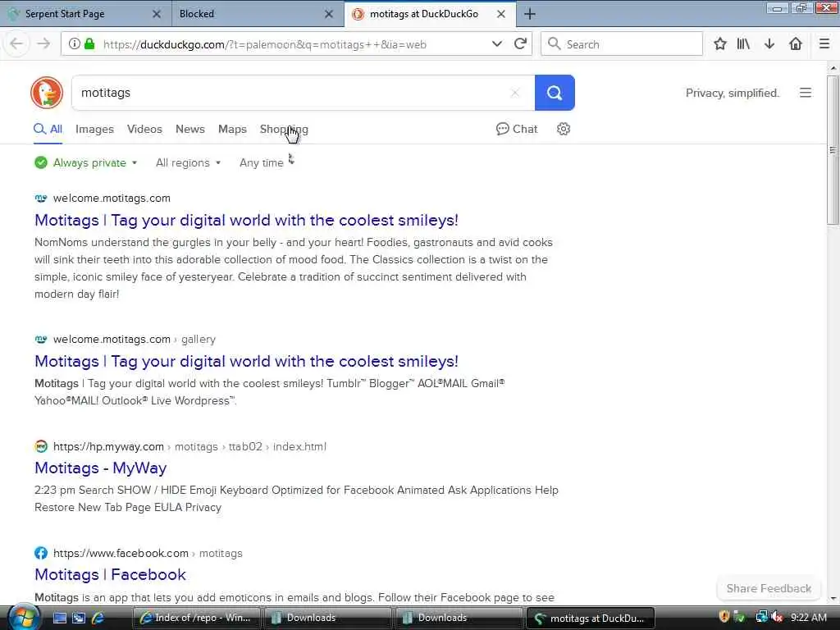840x630 pixels.
Task: Open the browser main menu icon
Action: click(824, 44)
